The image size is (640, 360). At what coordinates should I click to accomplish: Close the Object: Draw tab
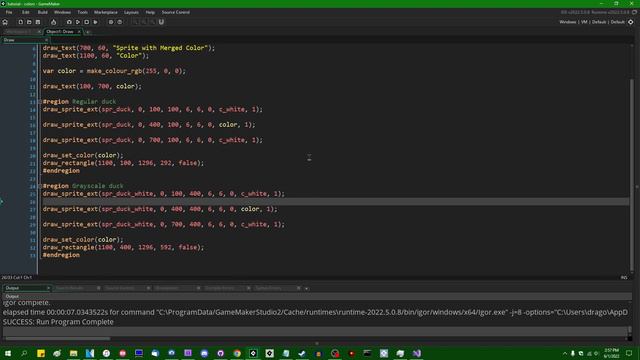[79, 31]
